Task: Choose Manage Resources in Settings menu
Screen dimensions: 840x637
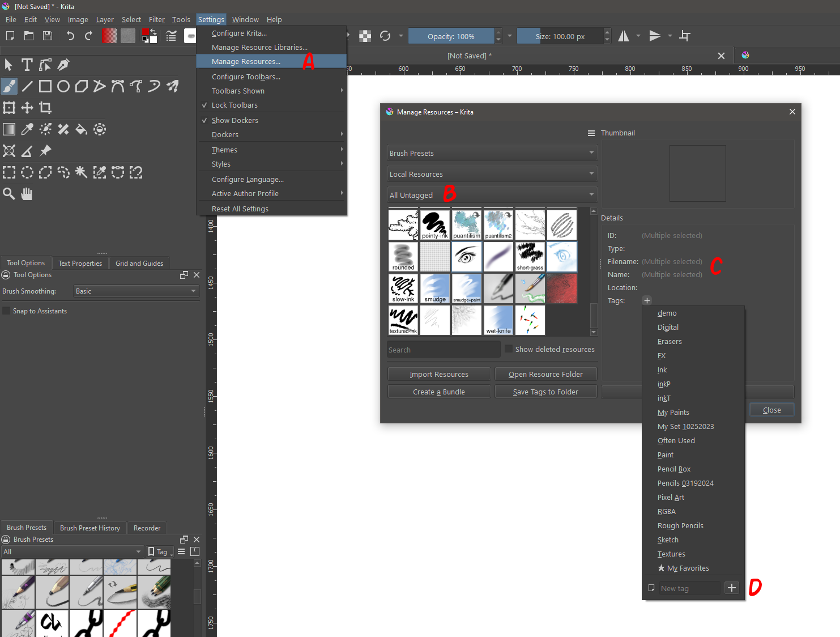Action: tap(246, 61)
